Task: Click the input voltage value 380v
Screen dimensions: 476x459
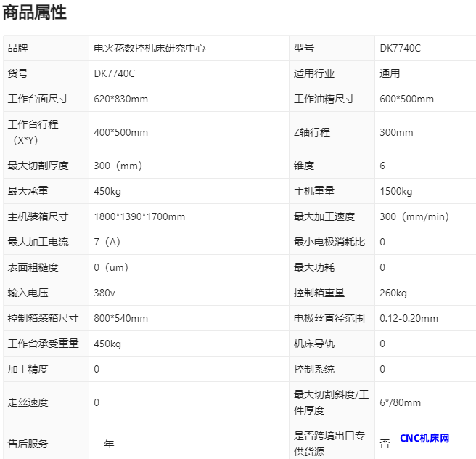Action: [104, 293]
